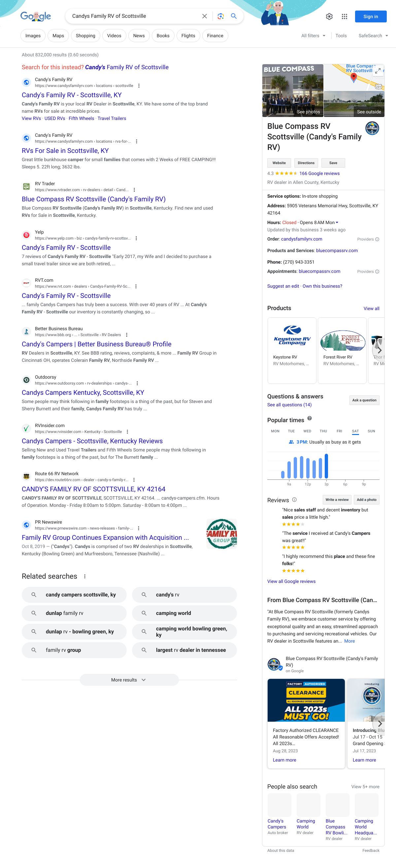Viewport: 396px width, 868px height.
Task: Show Popular times help info
Action: coord(309,419)
